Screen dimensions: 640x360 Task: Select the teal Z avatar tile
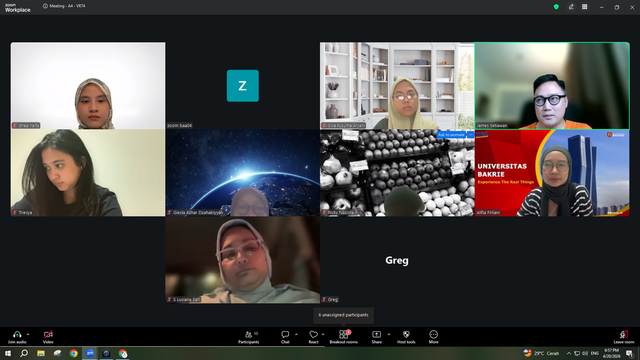[242, 86]
